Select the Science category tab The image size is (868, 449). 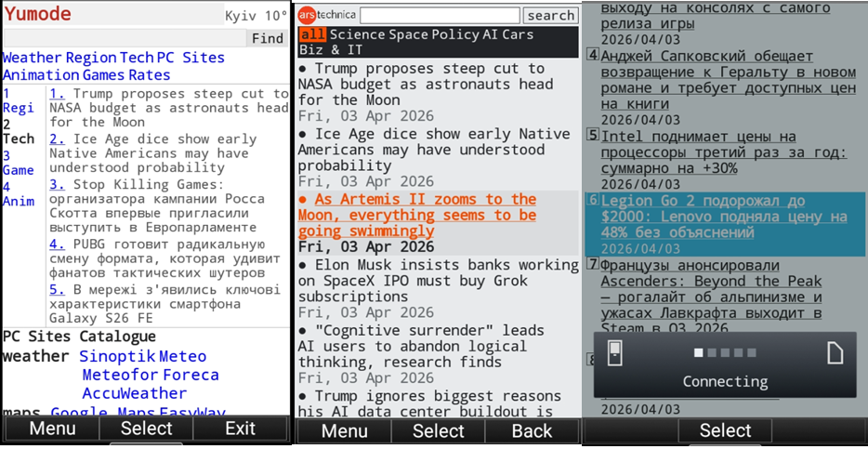click(x=357, y=34)
